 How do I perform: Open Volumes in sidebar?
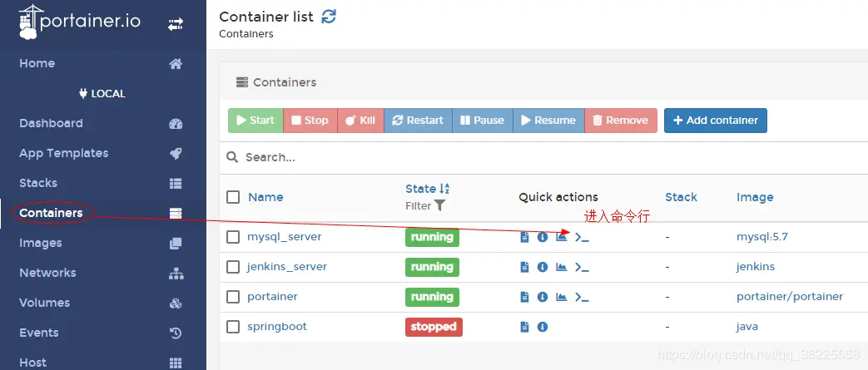pos(103,303)
